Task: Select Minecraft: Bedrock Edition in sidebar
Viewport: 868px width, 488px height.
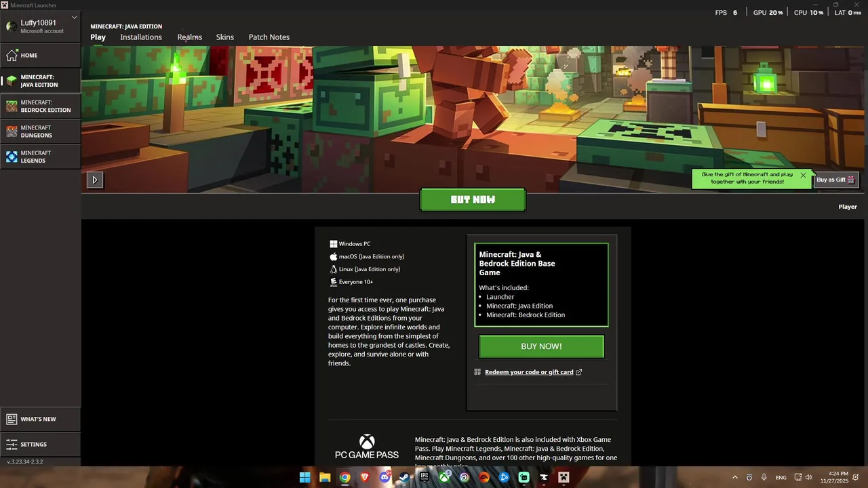Action: tap(40, 106)
